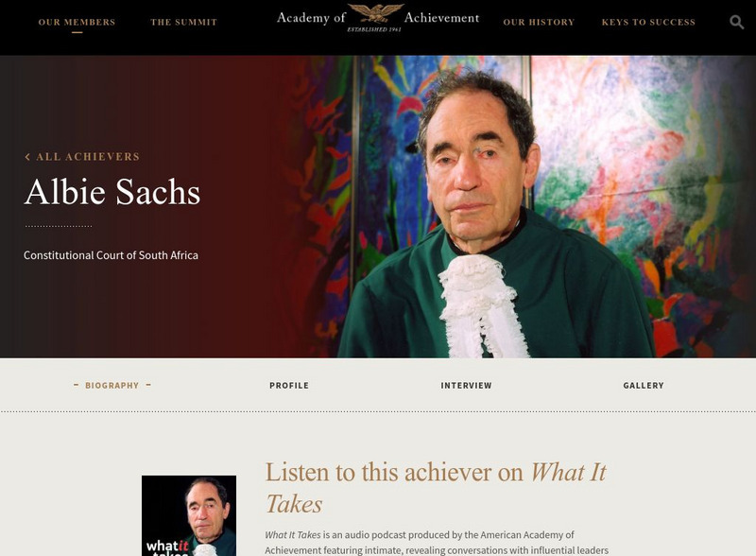
Task: Go to Our History page
Action: click(539, 22)
